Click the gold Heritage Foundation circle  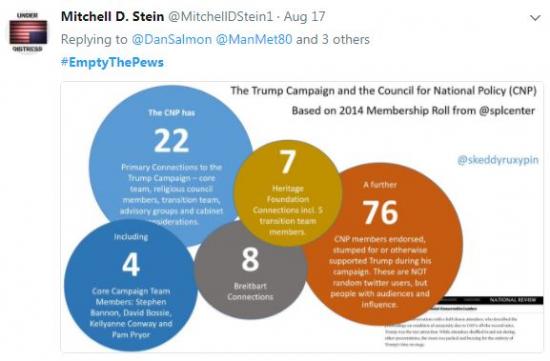point(288,193)
